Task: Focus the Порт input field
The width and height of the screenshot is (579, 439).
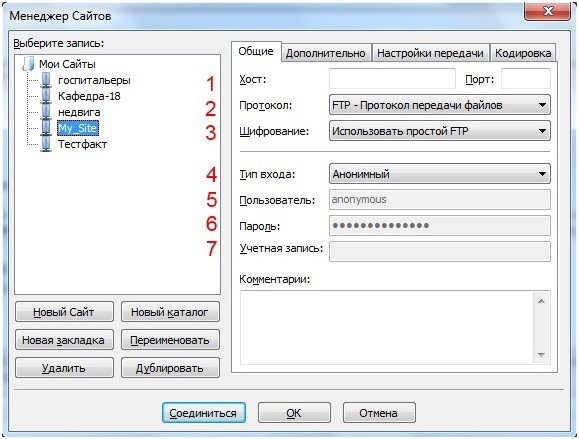Action: (525, 79)
